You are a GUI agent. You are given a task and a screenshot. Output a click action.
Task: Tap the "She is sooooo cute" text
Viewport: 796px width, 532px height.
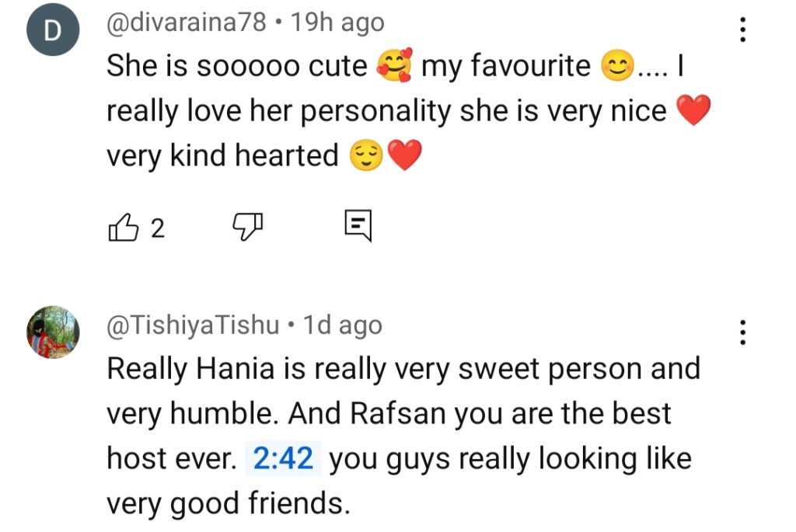(x=236, y=67)
